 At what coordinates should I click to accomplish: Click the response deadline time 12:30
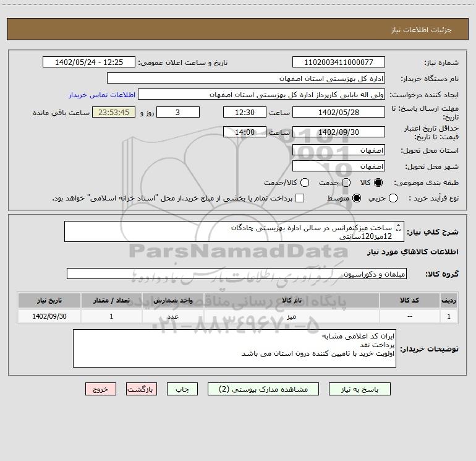pyautogui.click(x=245, y=112)
